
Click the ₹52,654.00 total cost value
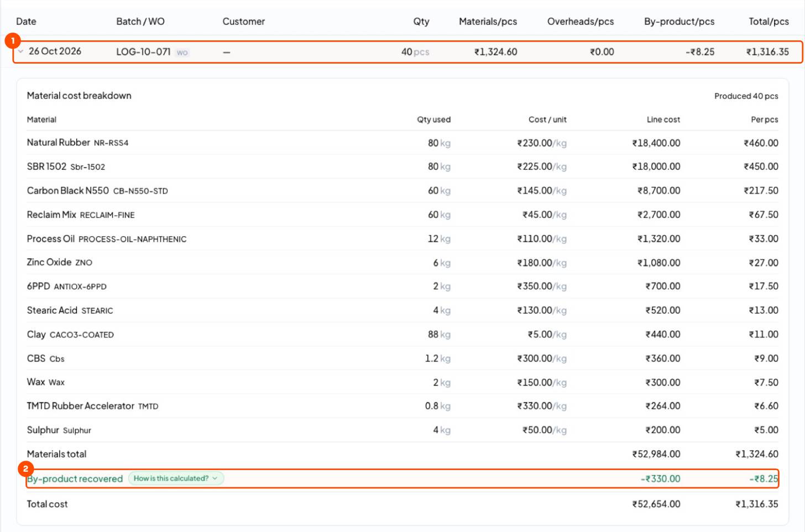pyautogui.click(x=656, y=504)
